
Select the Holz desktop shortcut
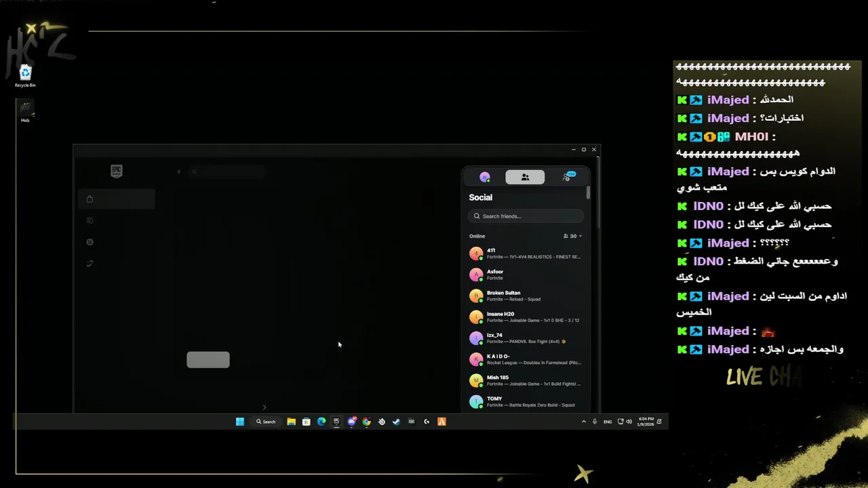tap(25, 111)
